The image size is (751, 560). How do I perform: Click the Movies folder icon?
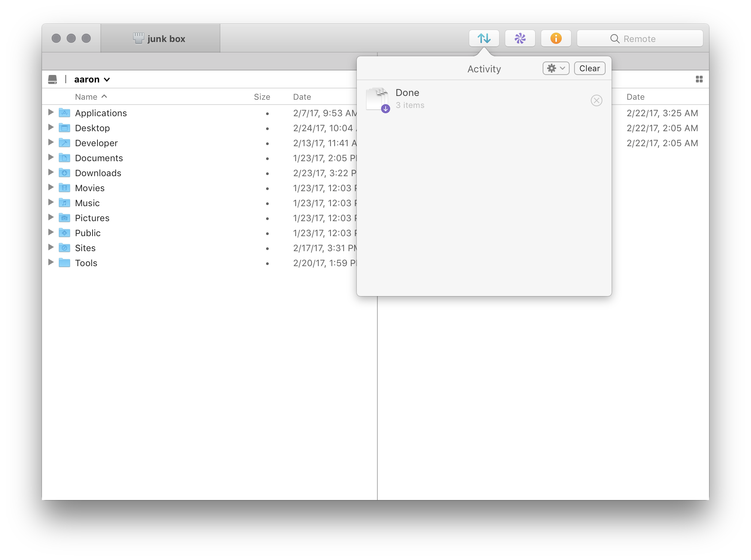pos(64,187)
